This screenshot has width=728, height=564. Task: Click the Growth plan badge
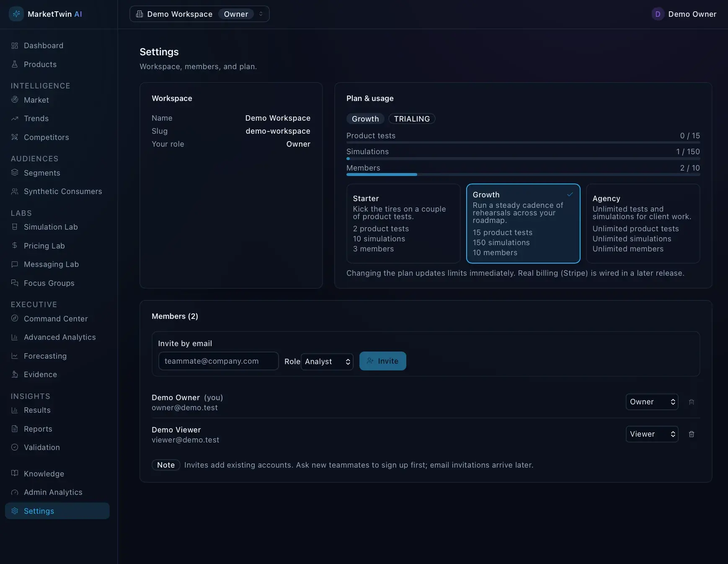pyautogui.click(x=365, y=119)
